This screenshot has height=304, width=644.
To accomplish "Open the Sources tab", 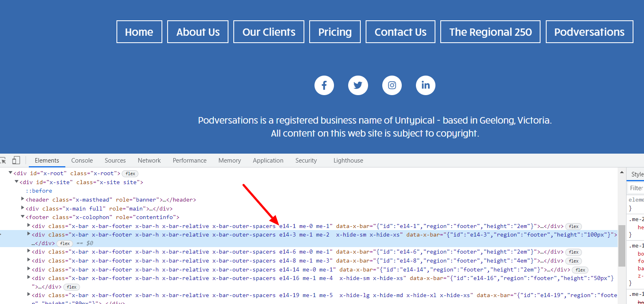I will [x=115, y=161].
